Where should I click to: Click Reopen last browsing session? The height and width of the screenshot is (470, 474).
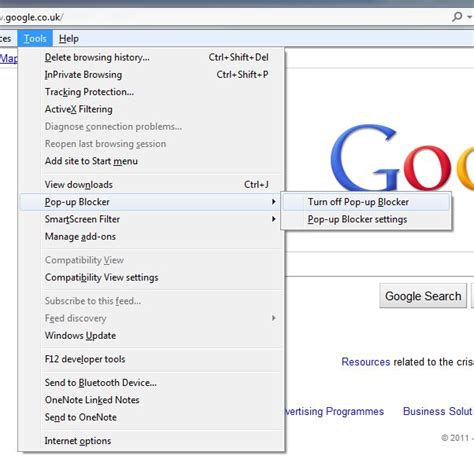[152, 144]
